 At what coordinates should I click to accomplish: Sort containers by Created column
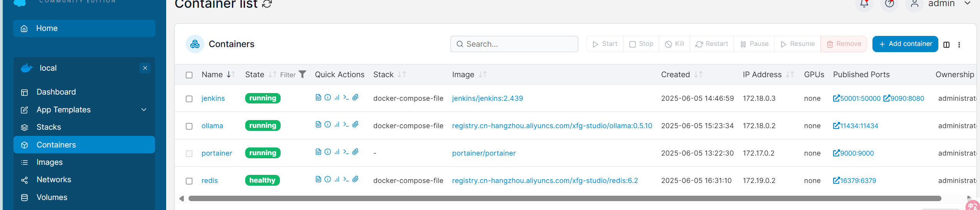pos(682,75)
